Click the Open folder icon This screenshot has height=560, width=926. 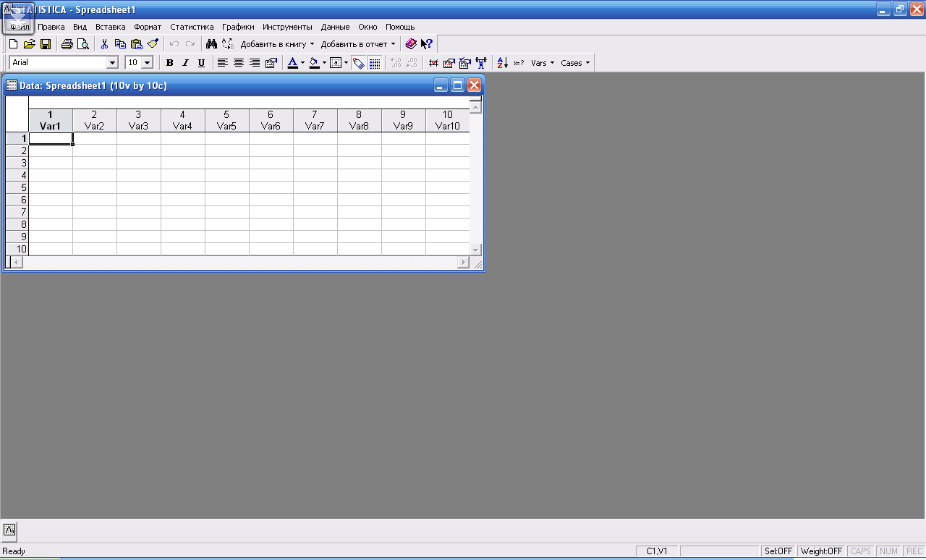tap(29, 44)
